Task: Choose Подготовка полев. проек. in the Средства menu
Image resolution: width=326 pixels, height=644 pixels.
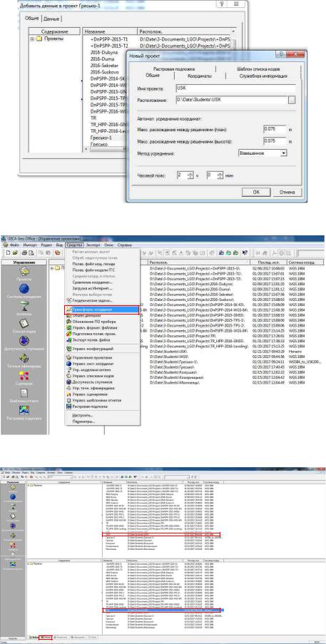Action: coord(103,334)
